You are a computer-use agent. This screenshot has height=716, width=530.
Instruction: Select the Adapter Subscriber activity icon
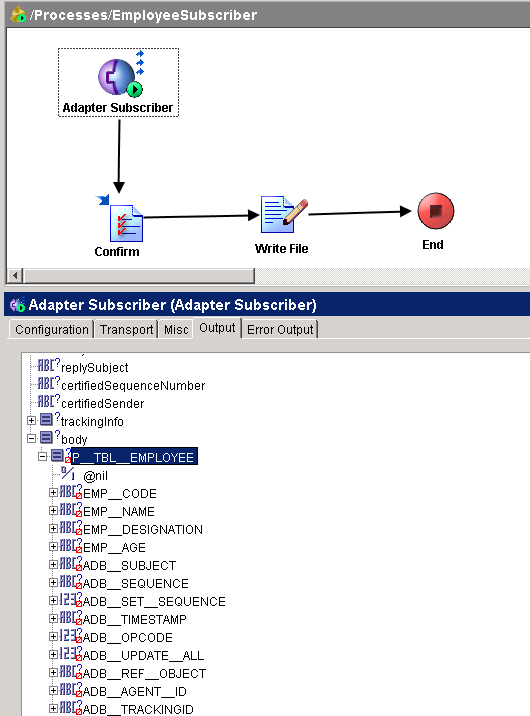click(120, 77)
